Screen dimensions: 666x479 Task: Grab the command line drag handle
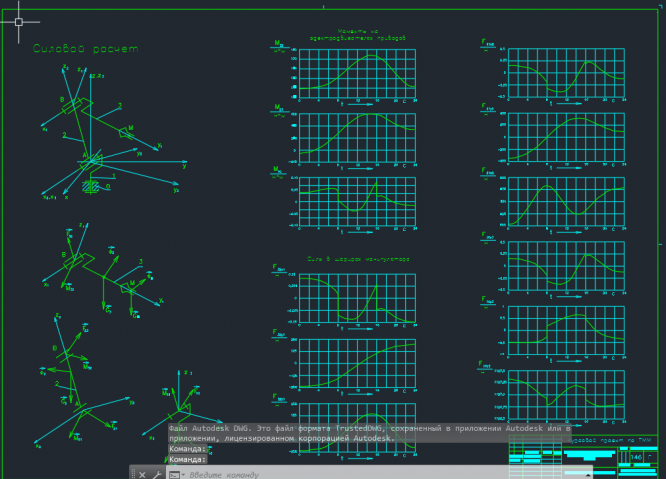133,474
